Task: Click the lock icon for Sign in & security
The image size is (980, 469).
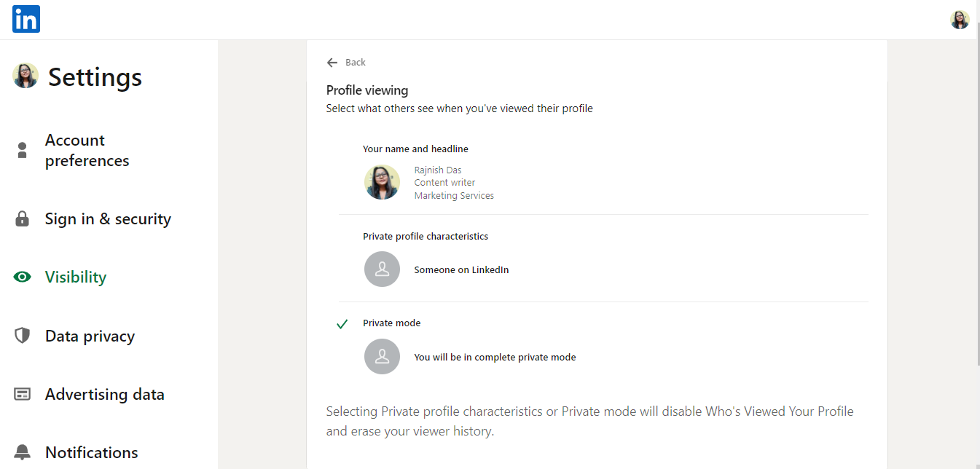Action: pyautogui.click(x=21, y=218)
